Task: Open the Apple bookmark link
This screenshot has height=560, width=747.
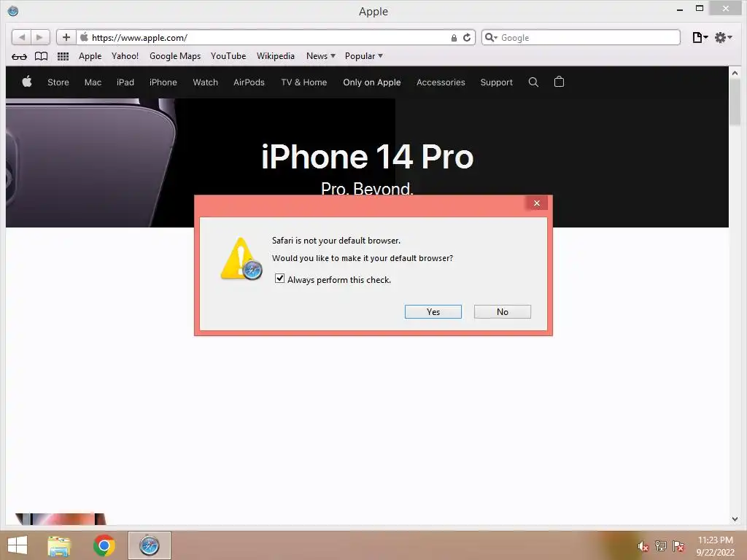Action: [x=90, y=56]
